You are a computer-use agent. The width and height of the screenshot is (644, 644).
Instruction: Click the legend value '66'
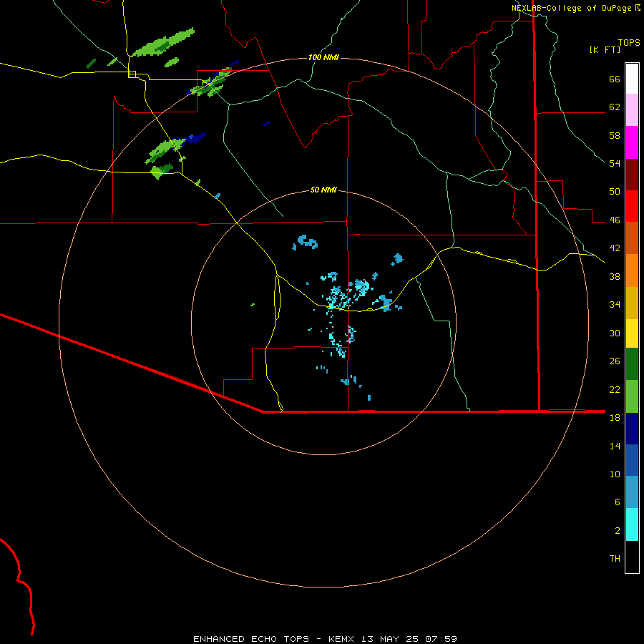tap(615, 79)
